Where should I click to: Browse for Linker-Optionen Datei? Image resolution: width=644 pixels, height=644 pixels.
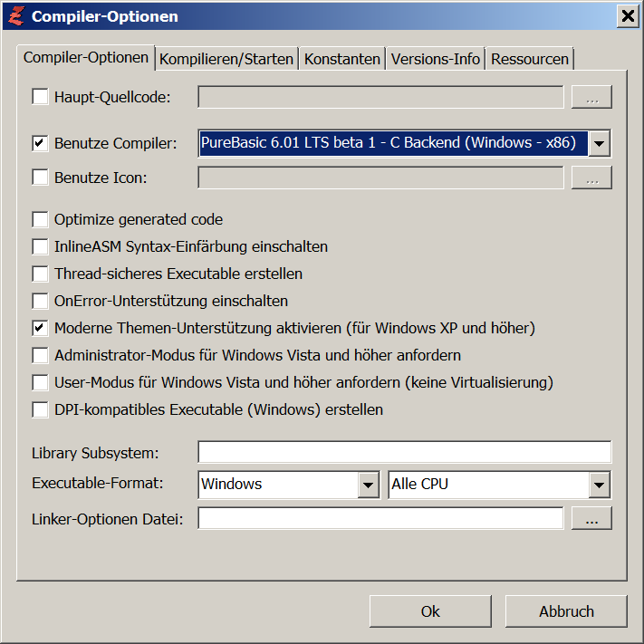tap(591, 518)
